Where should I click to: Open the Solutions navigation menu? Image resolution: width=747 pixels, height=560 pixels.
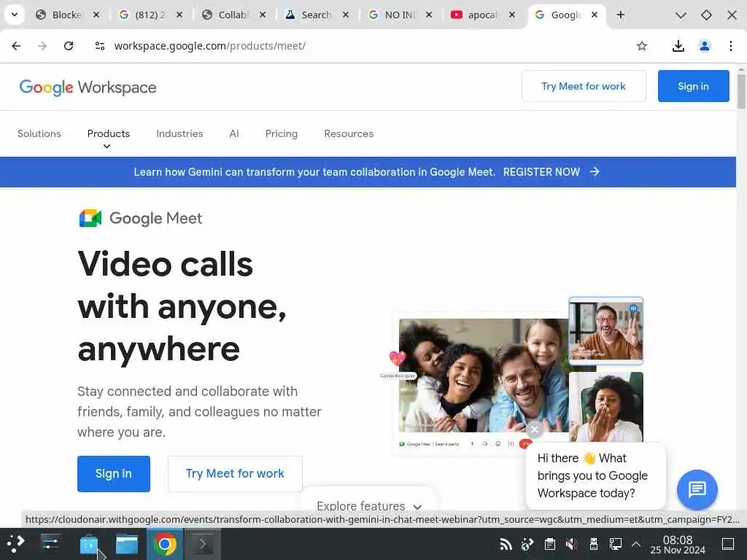click(x=39, y=133)
